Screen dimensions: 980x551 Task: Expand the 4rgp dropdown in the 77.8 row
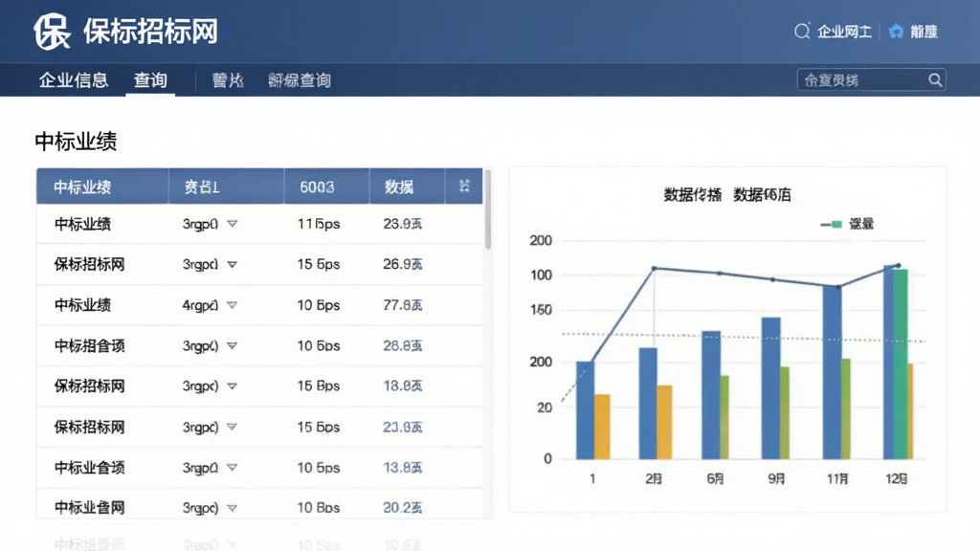(232, 305)
